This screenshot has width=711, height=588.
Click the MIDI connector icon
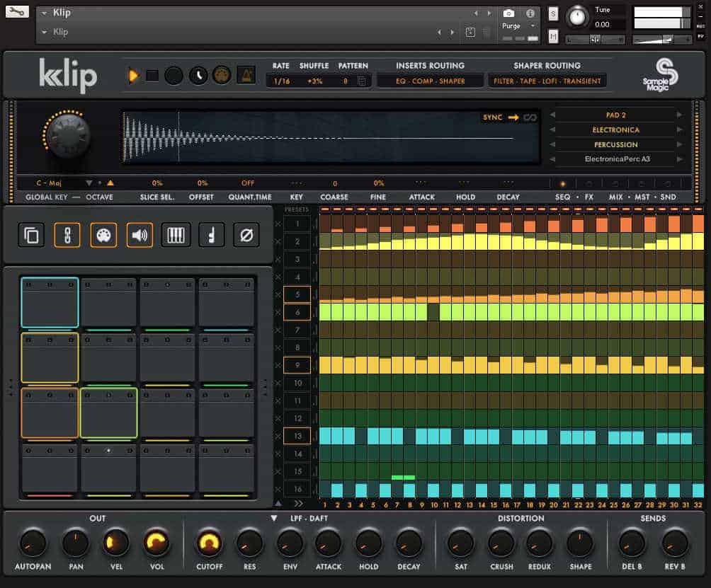pyautogui.click(x=222, y=76)
